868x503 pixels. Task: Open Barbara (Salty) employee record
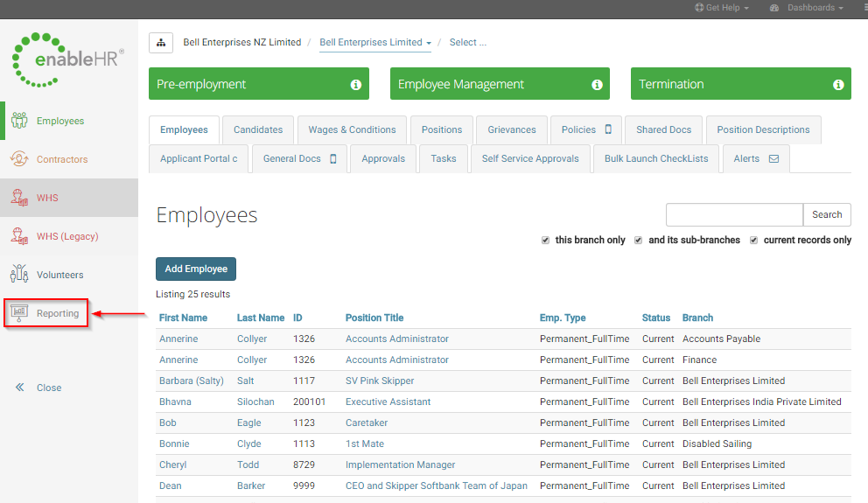[192, 381]
